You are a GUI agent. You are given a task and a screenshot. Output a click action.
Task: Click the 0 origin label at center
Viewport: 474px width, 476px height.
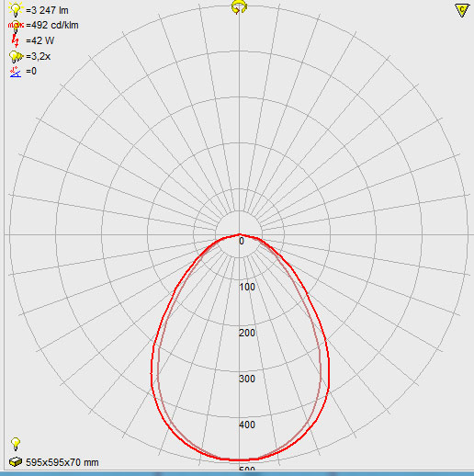tap(242, 242)
